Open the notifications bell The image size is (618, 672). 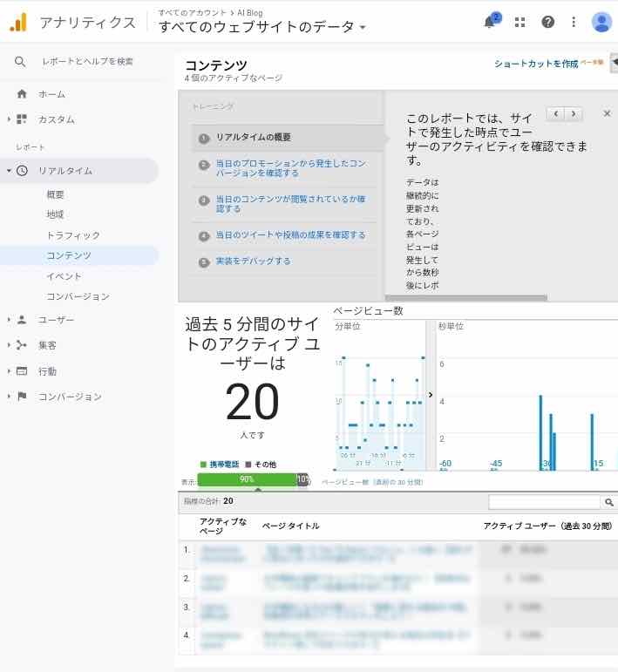point(490,22)
